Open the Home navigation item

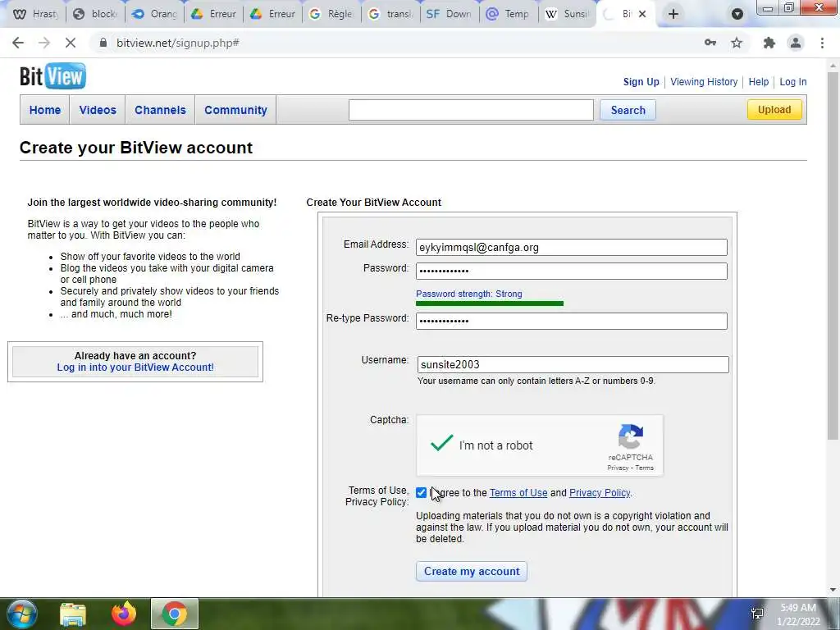pyautogui.click(x=45, y=110)
